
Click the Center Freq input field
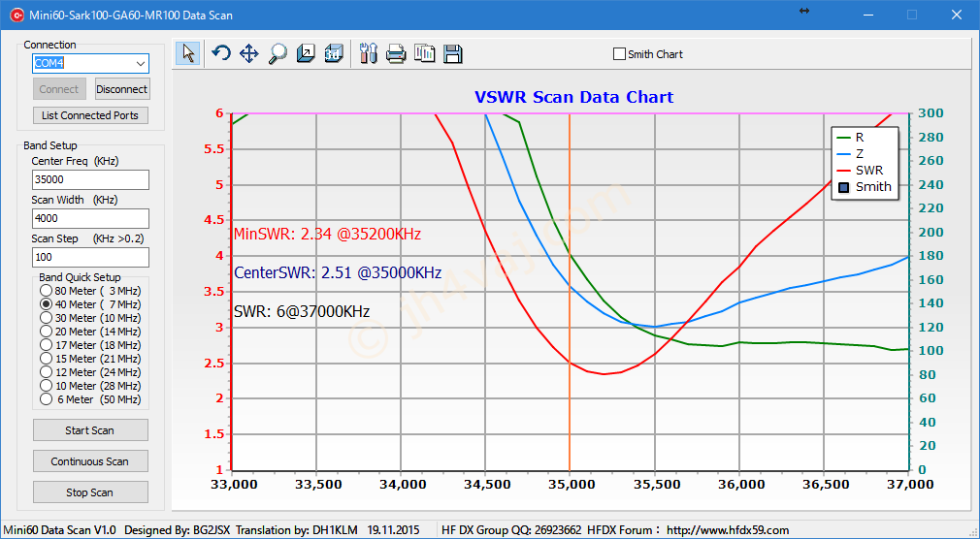tap(90, 180)
